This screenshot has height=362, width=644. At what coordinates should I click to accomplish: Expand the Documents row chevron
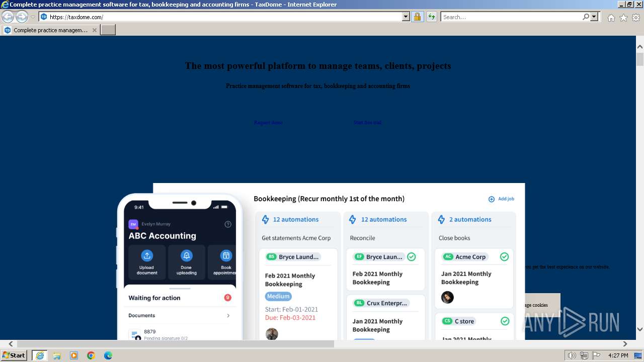point(228,316)
